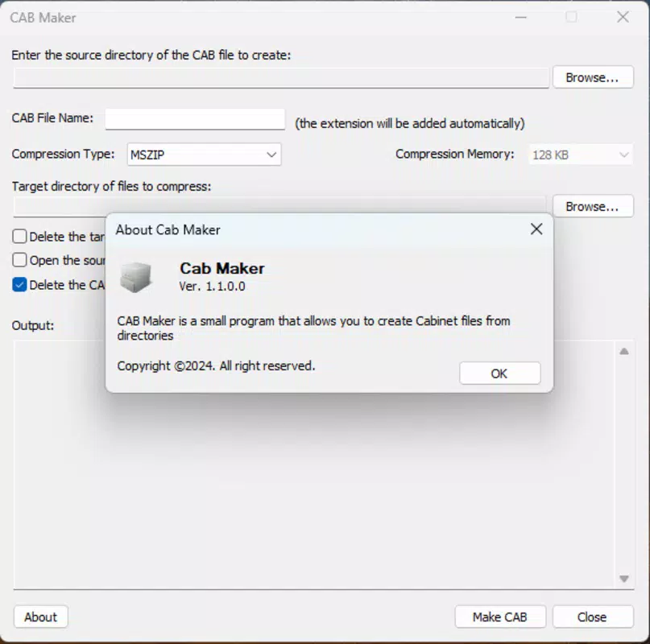The height and width of the screenshot is (644, 650).
Task: Click the target directory path field
Action: tap(281, 205)
